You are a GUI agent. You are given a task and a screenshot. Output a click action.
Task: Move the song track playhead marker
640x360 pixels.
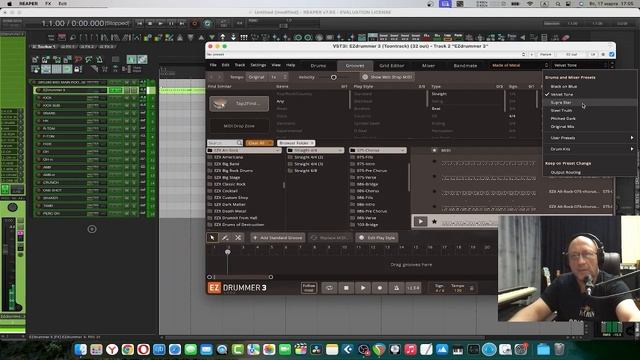click(x=228, y=252)
